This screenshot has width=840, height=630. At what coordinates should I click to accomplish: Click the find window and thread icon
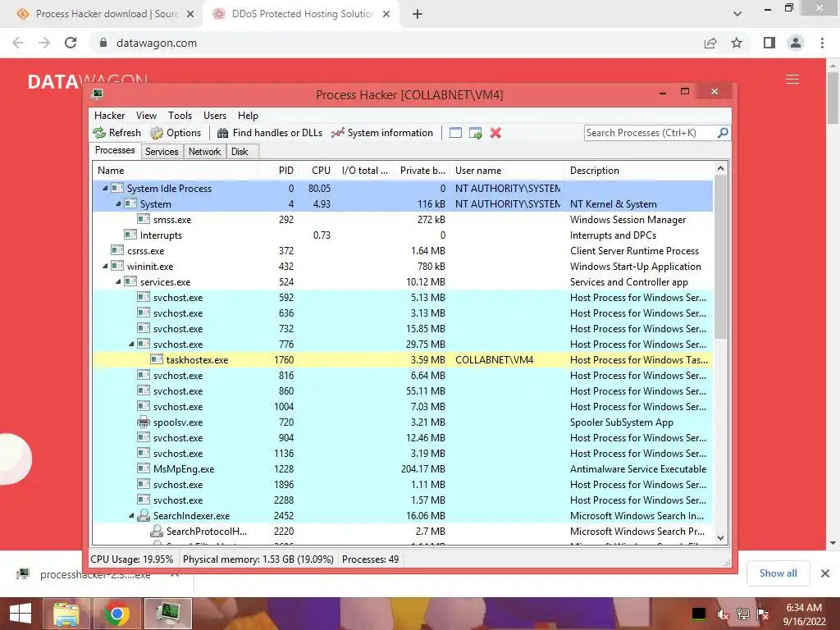[475, 133]
